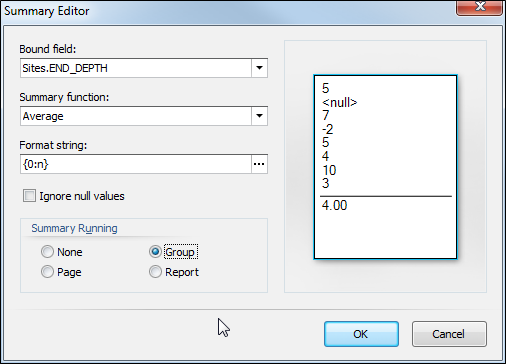Expand the Summary function dropdown arrow

tap(259, 116)
